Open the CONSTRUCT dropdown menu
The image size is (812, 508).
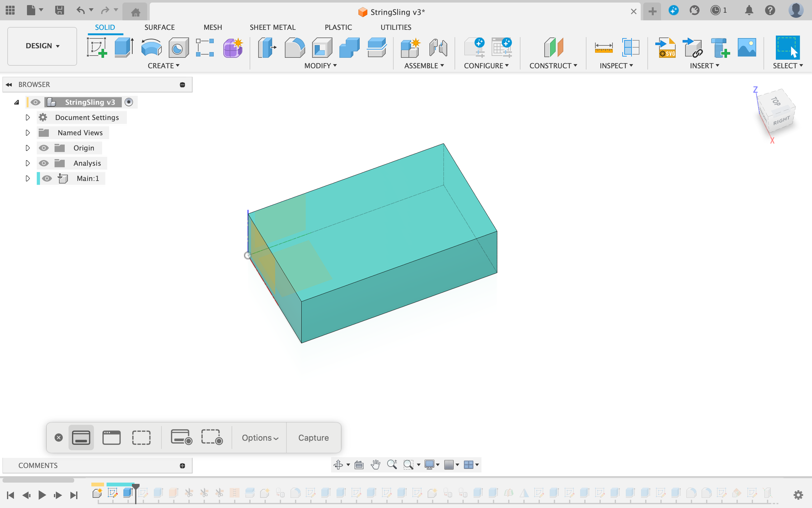(x=553, y=66)
